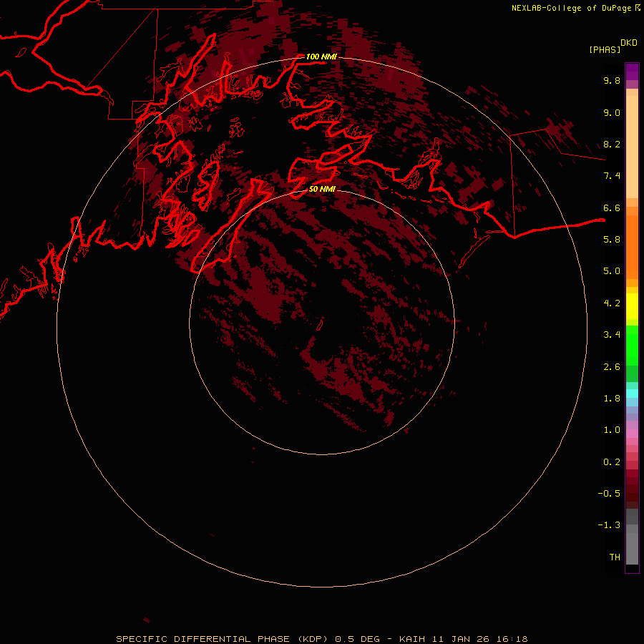Click the 8.2 colorbar value
The image size is (644, 644).
pyautogui.click(x=612, y=145)
